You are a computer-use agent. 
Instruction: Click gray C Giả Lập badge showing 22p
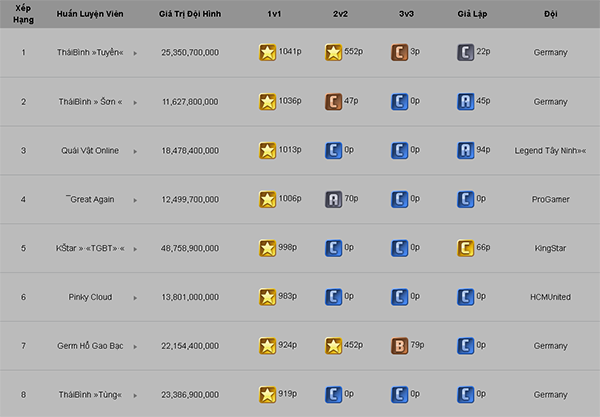(x=465, y=53)
